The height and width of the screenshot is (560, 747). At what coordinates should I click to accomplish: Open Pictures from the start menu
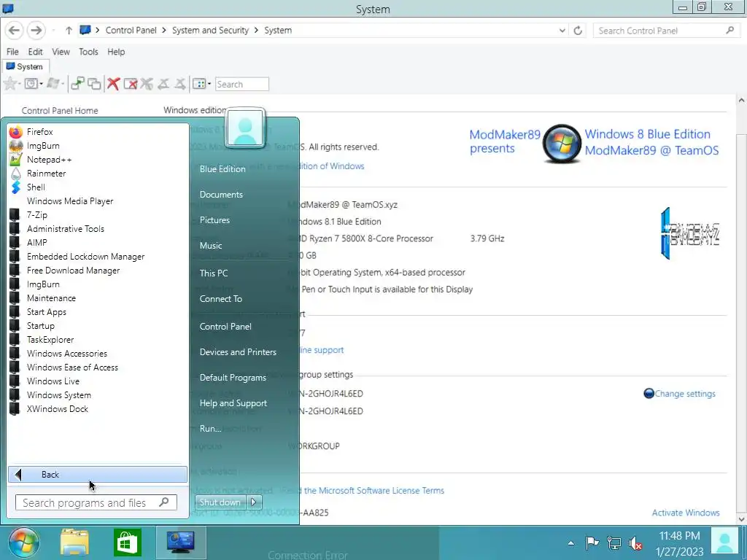click(x=214, y=220)
